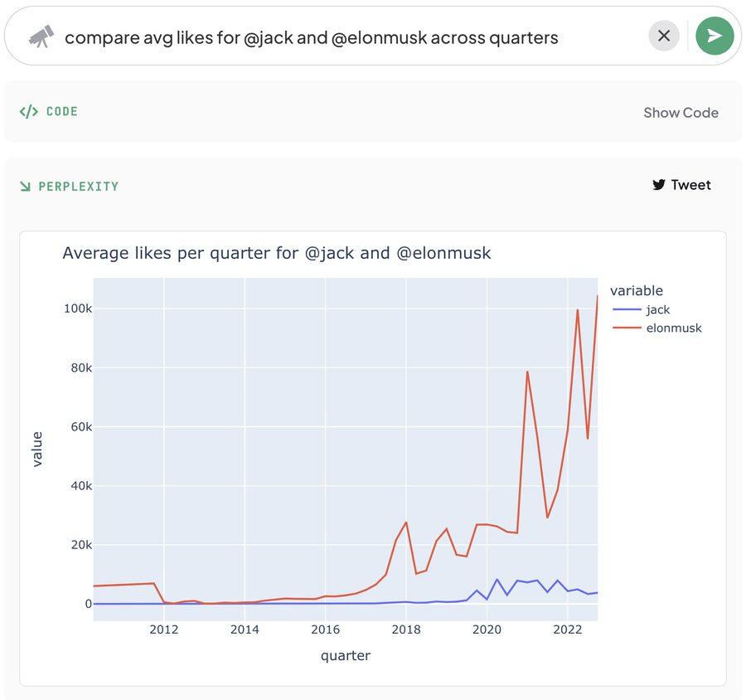Submit query with green send arrow

715,36
